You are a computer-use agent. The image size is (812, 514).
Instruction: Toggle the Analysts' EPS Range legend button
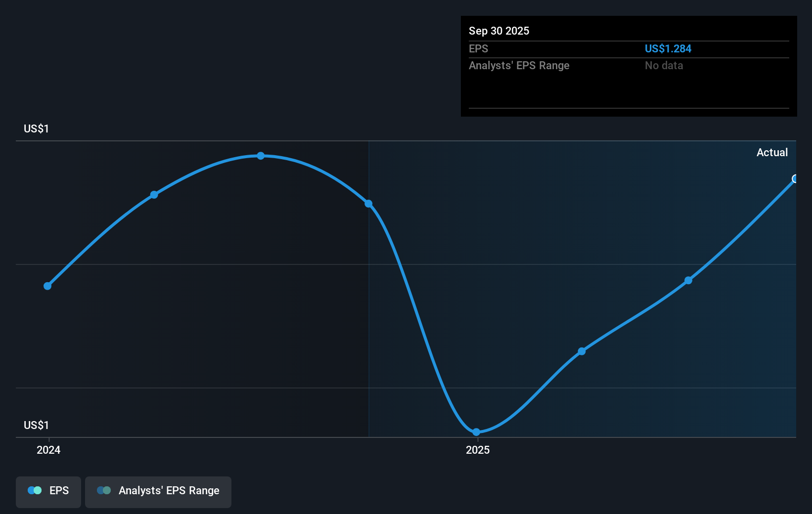click(x=158, y=492)
